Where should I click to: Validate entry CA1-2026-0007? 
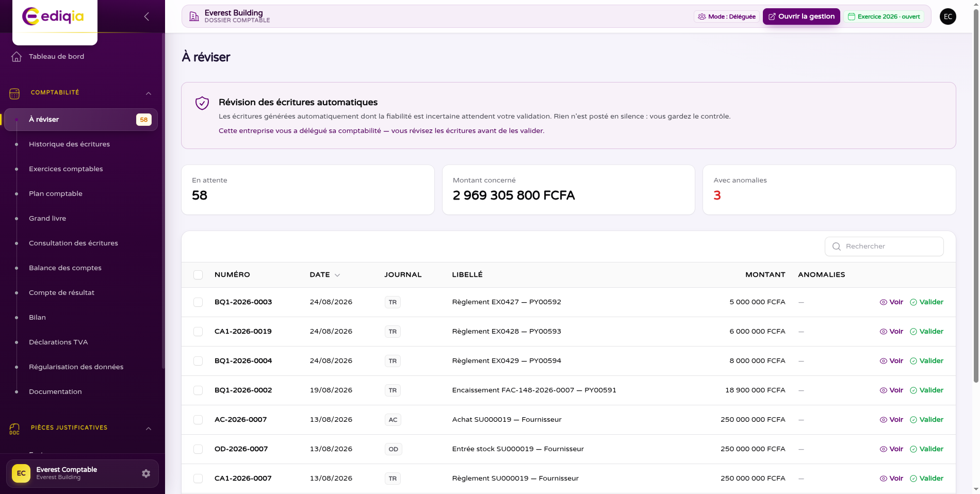927,479
